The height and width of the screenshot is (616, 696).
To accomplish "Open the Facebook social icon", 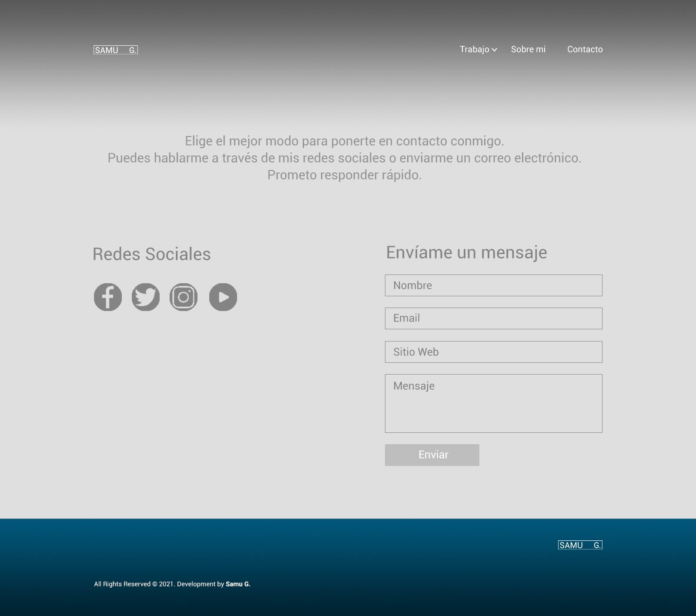I will (x=108, y=297).
